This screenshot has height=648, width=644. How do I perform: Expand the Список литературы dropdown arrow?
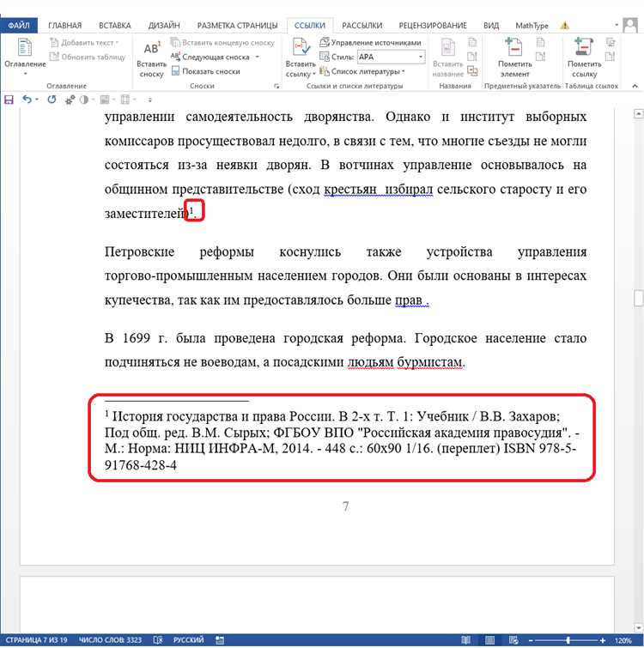click(403, 71)
